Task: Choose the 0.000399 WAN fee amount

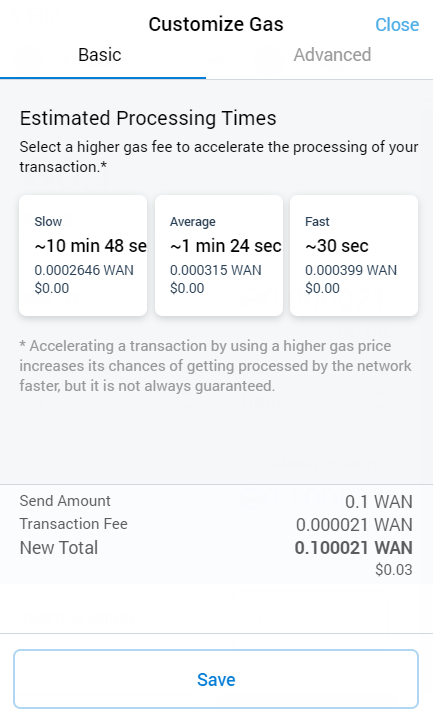Action: click(x=351, y=270)
